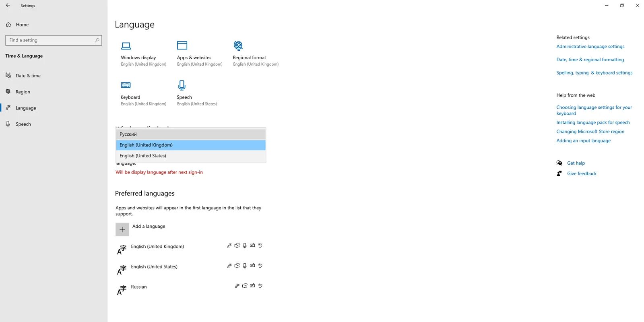Click handwriting icon for English (United Kingdom)
The height and width of the screenshot is (322, 644).
[x=252, y=245]
